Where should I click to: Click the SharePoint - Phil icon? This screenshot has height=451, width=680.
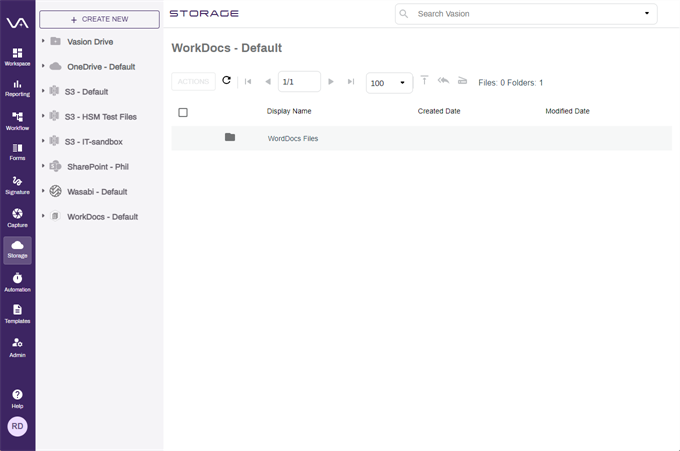(x=56, y=166)
